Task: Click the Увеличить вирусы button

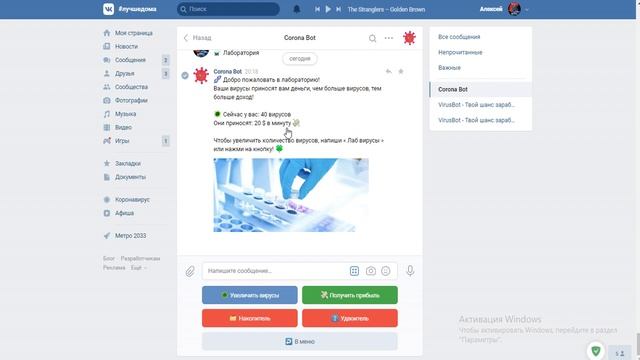Action: point(250,295)
